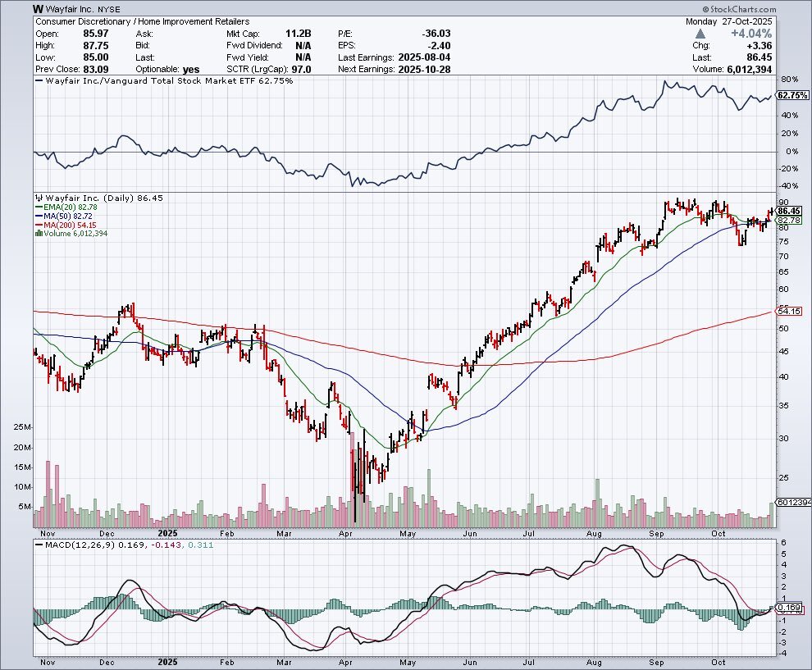Click the MA(50) 82.72 legend entry
This screenshot has width=812, height=670.
click(73, 216)
